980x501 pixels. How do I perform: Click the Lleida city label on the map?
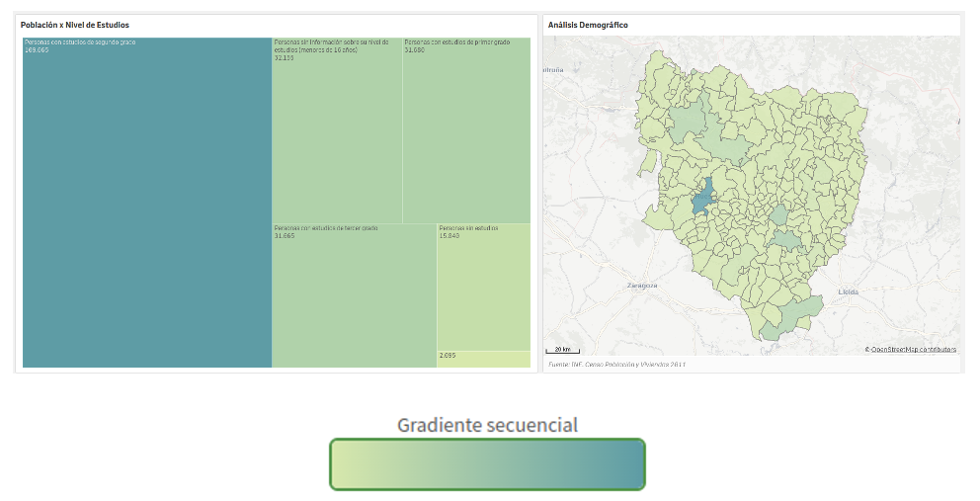click(x=849, y=292)
